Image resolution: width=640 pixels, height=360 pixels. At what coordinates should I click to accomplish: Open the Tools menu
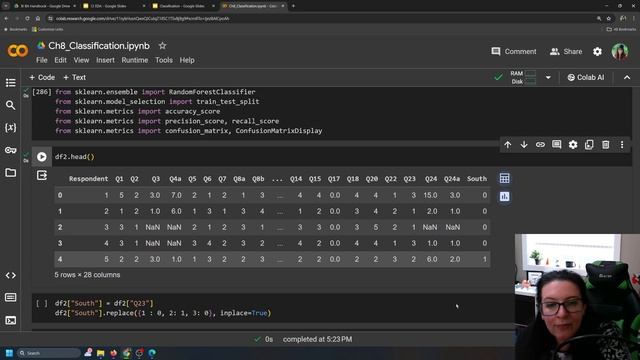pos(164,60)
